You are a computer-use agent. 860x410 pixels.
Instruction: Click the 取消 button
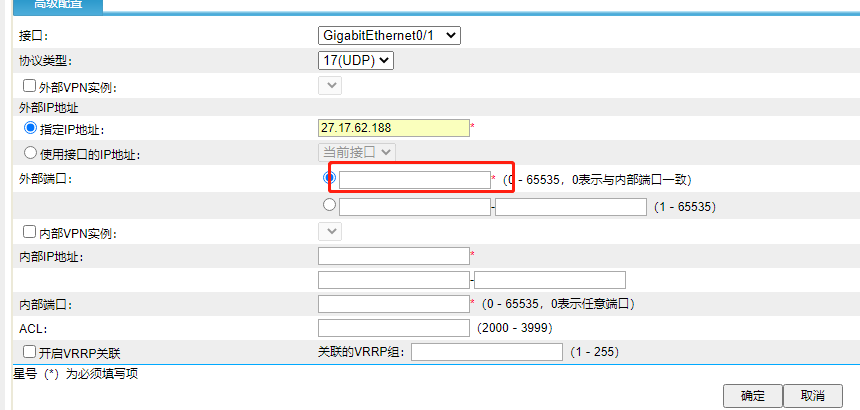click(x=812, y=396)
